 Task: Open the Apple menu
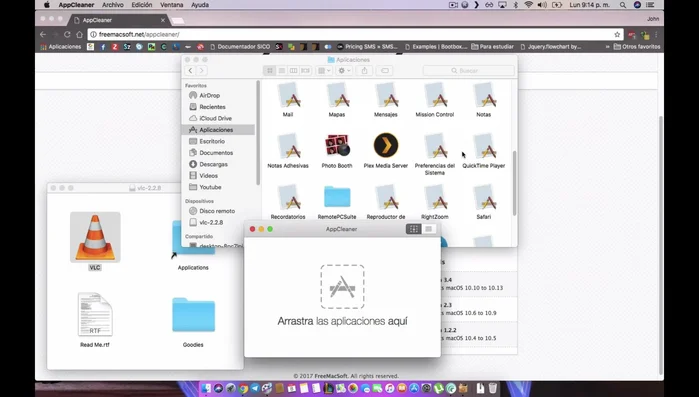pyautogui.click(x=46, y=5)
